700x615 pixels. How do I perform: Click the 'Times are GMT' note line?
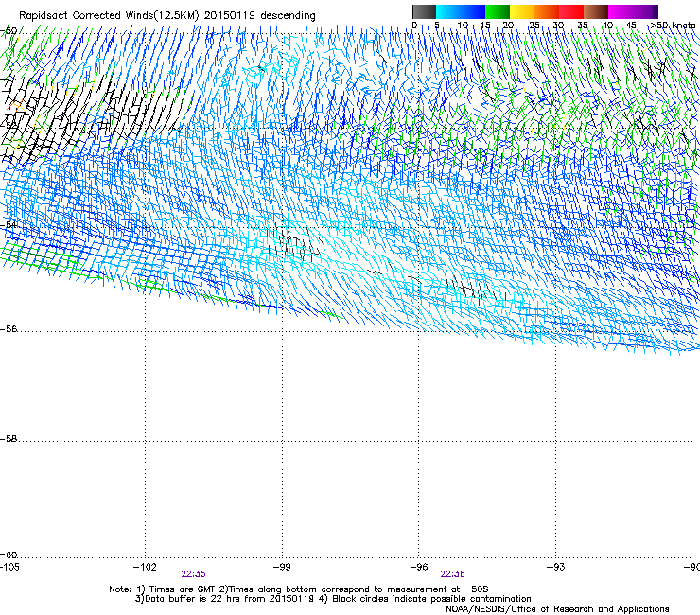[299, 589]
